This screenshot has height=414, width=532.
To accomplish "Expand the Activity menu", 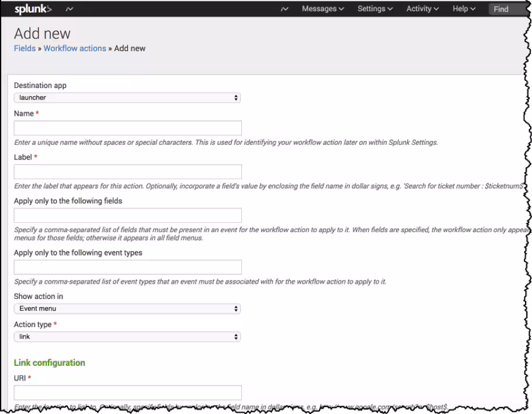I will click(422, 9).
